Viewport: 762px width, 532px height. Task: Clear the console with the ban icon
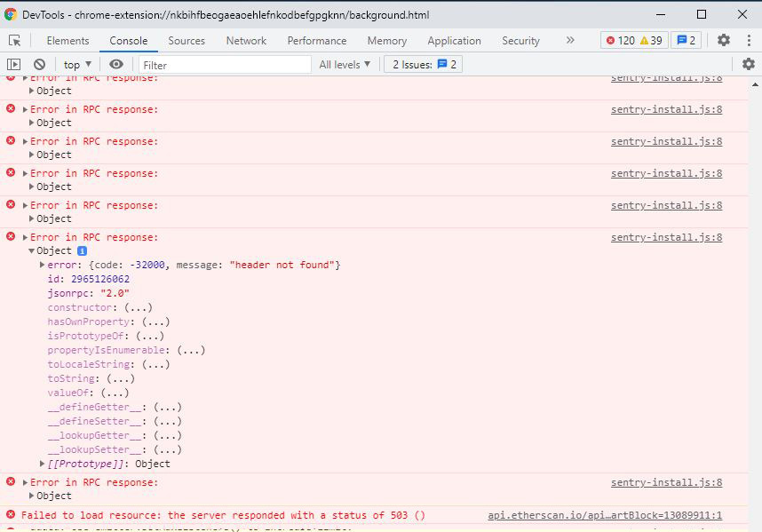click(39, 64)
